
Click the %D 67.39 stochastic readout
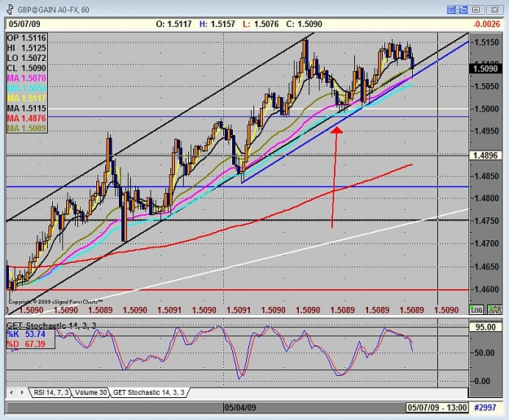coord(26,344)
